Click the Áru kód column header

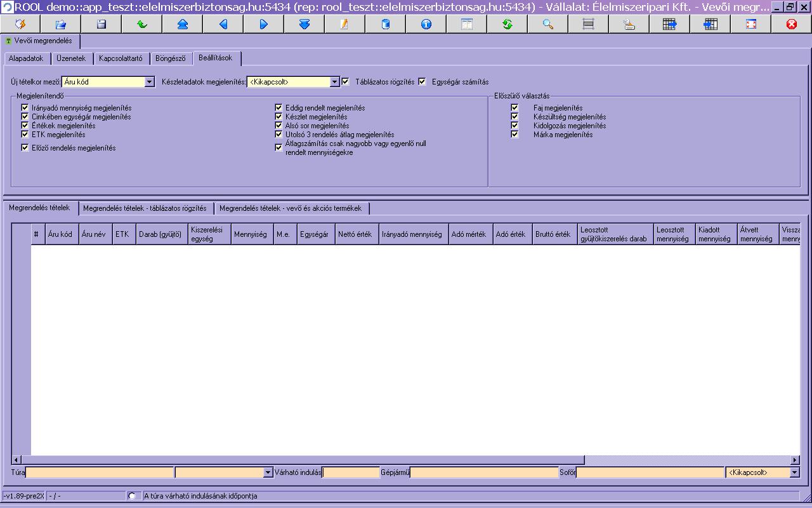(60, 234)
